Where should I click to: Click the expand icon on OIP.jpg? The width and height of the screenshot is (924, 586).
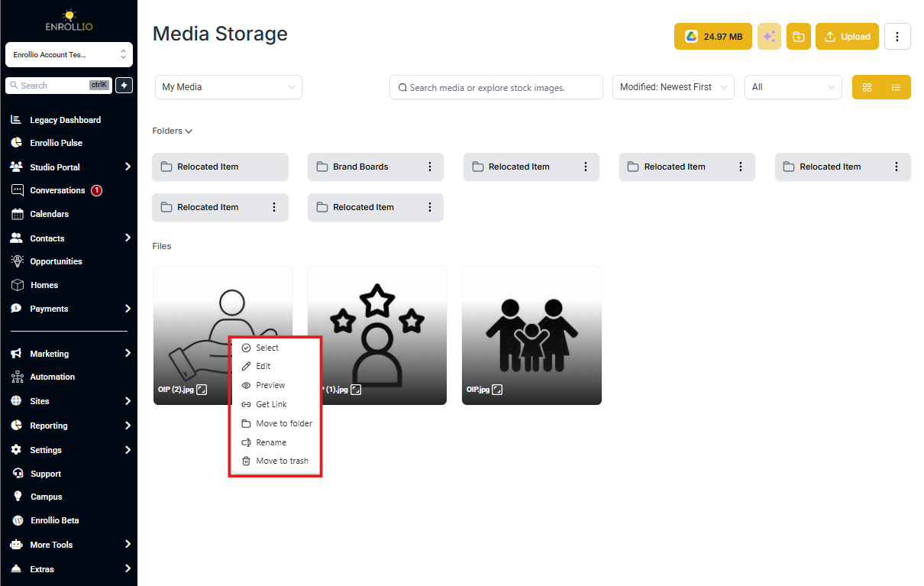click(497, 389)
